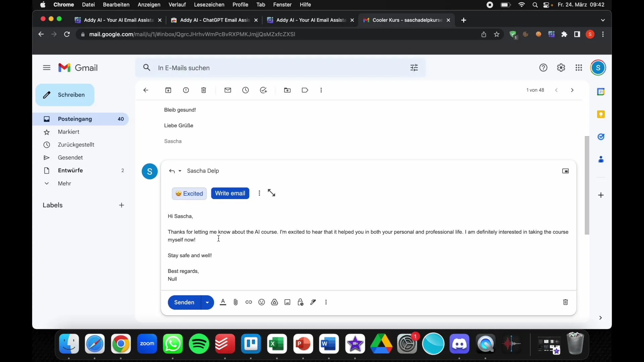Click the discard trash icon in compose window
Screen dimensions: 644x362
[x=565, y=302]
